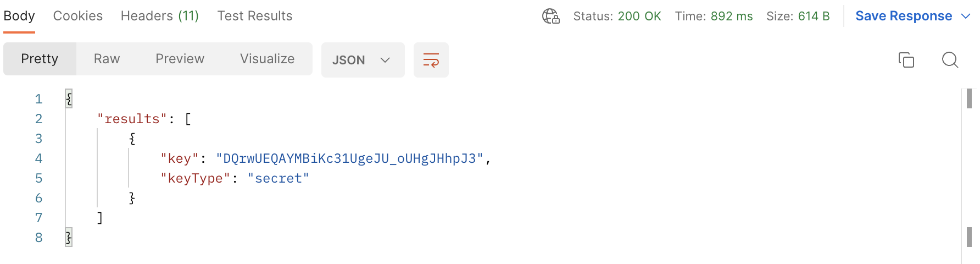Select the Body tab
Screen dimensions: 980x264
tap(19, 16)
